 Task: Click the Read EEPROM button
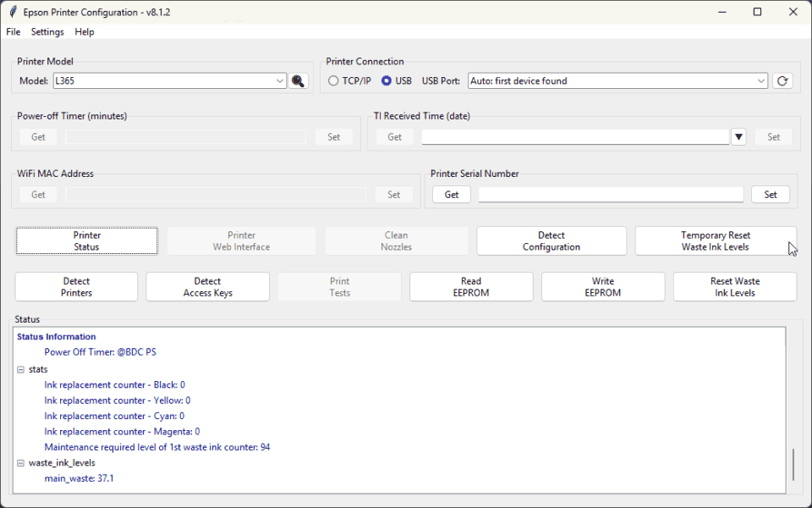[x=471, y=287]
